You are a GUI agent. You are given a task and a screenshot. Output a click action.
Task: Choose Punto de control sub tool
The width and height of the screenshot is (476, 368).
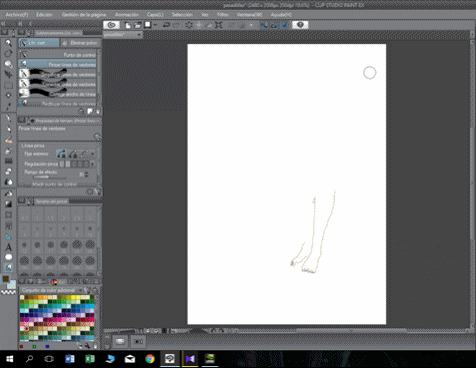pyautogui.click(x=57, y=54)
